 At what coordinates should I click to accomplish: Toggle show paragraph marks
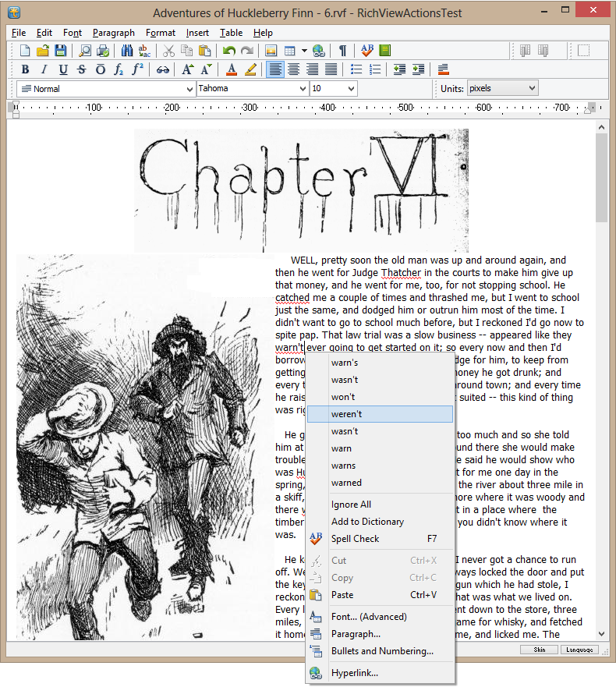(x=342, y=51)
